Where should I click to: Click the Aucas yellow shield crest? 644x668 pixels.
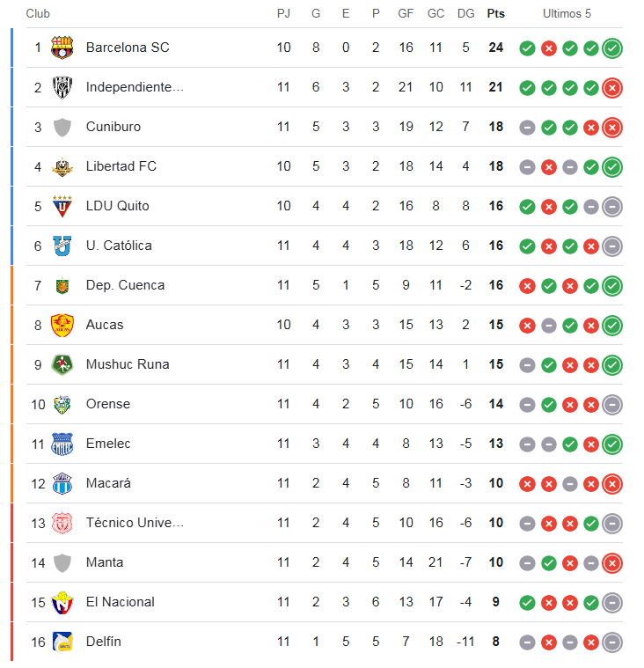click(x=62, y=325)
